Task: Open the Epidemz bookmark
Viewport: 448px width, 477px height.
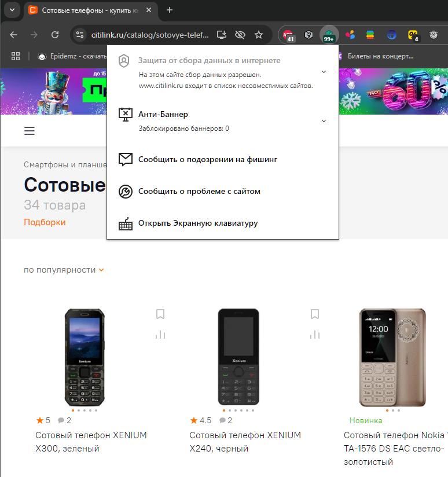Action: (x=72, y=56)
